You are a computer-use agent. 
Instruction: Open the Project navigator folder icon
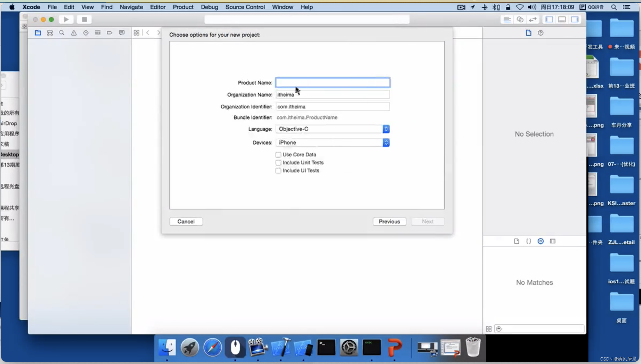click(38, 33)
